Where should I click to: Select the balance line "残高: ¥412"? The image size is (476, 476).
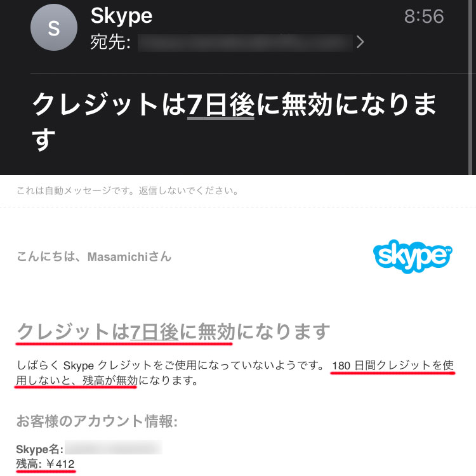click(46, 464)
